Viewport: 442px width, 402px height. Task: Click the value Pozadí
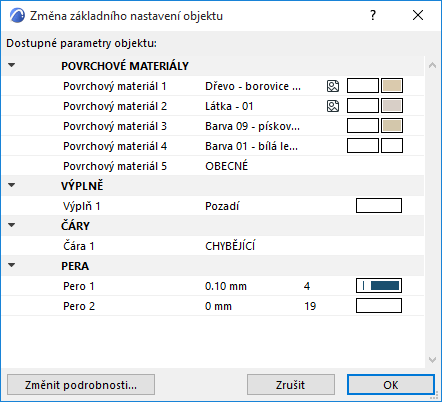(222, 206)
